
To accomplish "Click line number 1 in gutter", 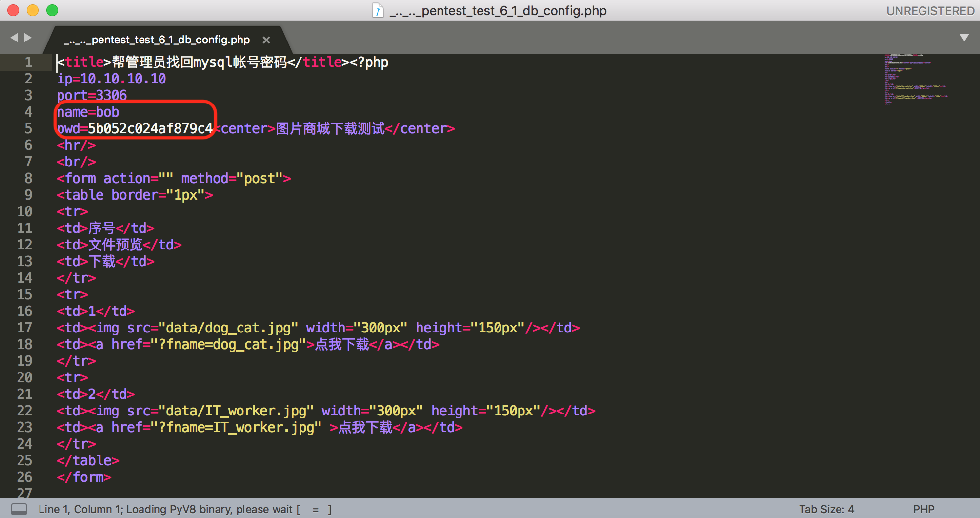I will click(x=28, y=62).
